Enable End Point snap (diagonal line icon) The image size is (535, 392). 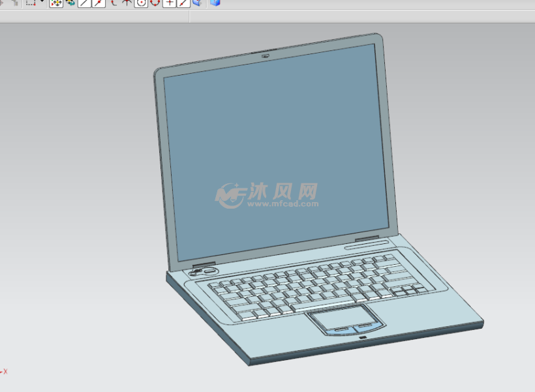coord(84,3)
